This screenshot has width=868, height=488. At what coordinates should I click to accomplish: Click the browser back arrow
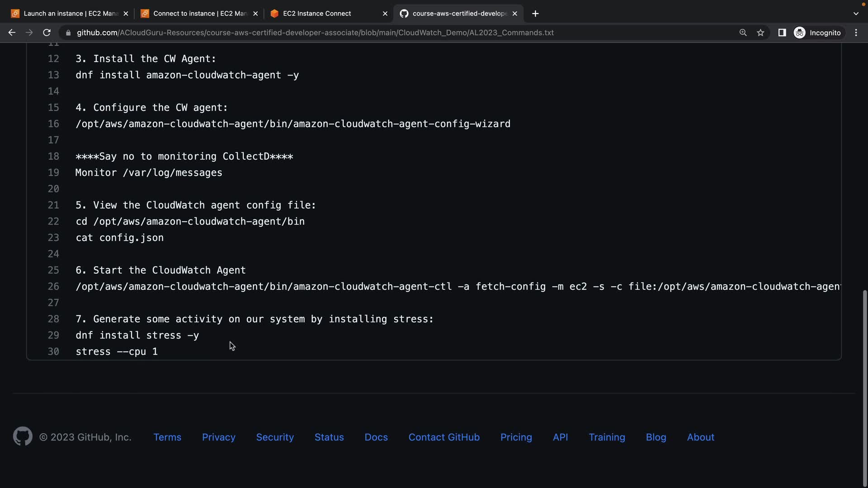tap(12, 33)
